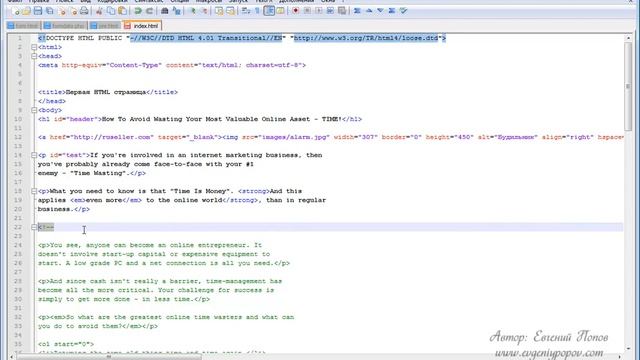The height and width of the screenshot is (360, 640).
Task: Toggle synchronized horizontal scrolling
Action: (x=230, y=11)
